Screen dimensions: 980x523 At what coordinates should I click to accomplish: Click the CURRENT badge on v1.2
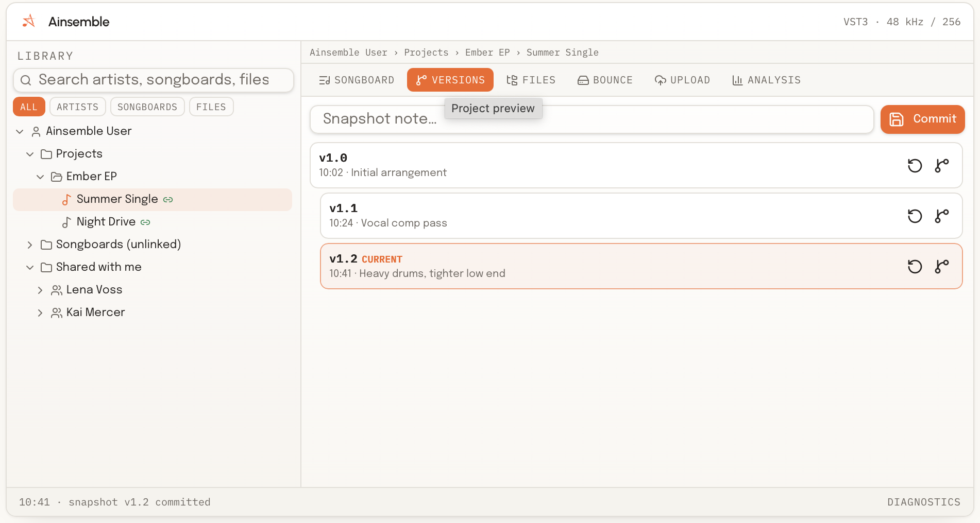tap(382, 259)
